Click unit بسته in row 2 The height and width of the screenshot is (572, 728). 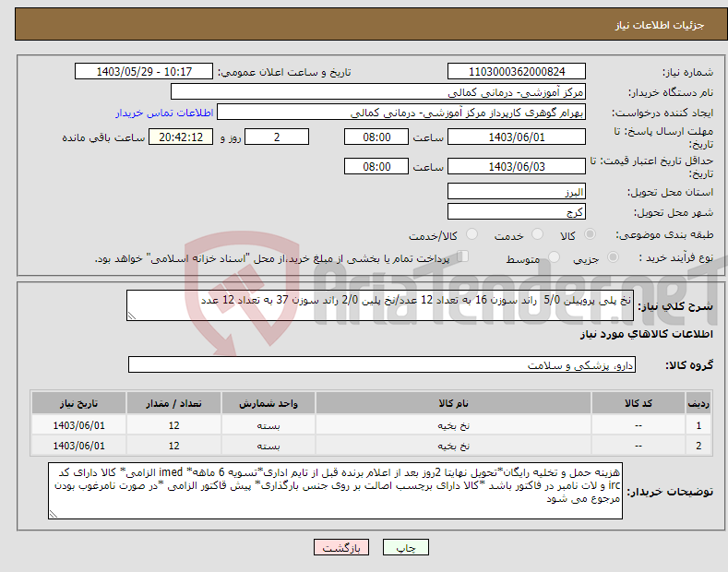tap(269, 446)
